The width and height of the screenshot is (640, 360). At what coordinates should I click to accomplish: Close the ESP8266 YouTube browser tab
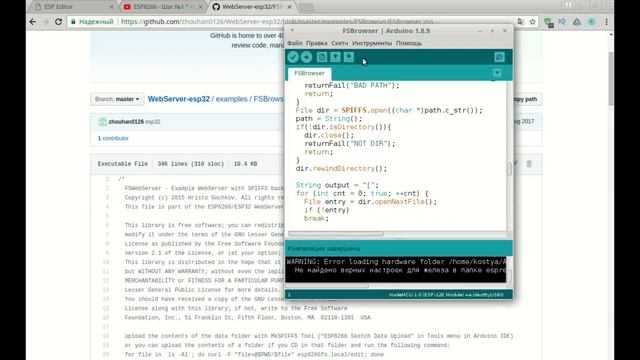click(x=200, y=7)
